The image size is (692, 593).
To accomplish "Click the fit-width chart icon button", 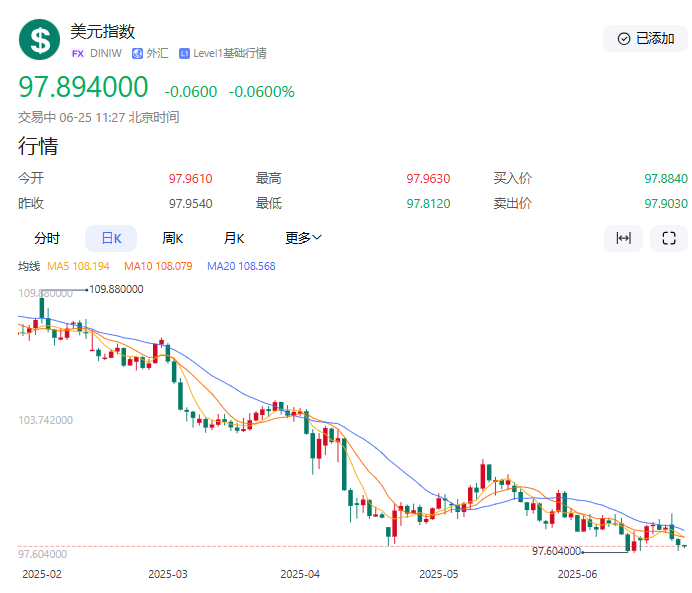I will click(623, 238).
